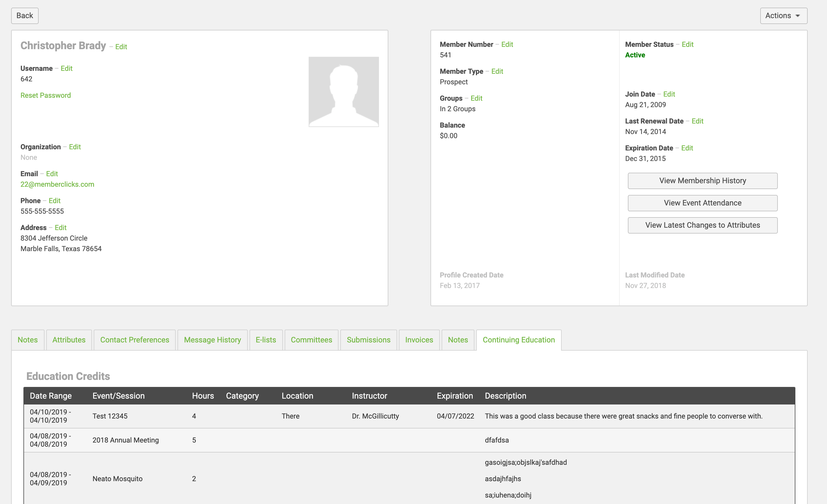This screenshot has width=827, height=504.
Task: Click View Latest Changes to Attributes
Action: (702, 225)
